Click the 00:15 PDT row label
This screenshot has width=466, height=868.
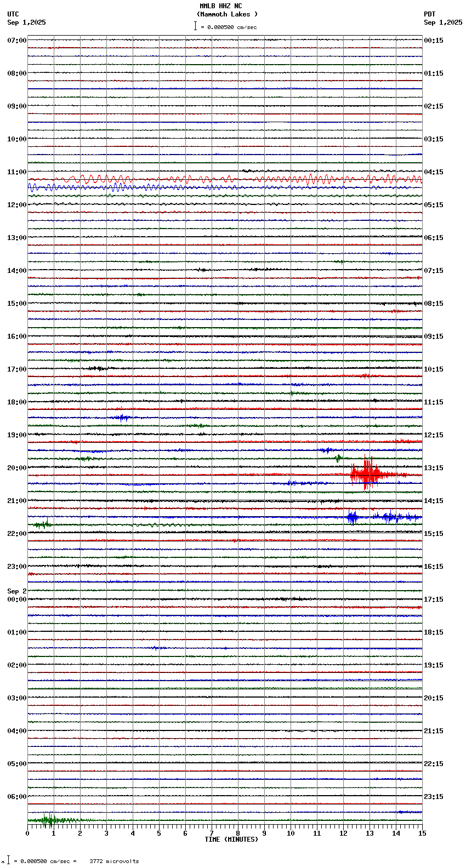tap(434, 41)
